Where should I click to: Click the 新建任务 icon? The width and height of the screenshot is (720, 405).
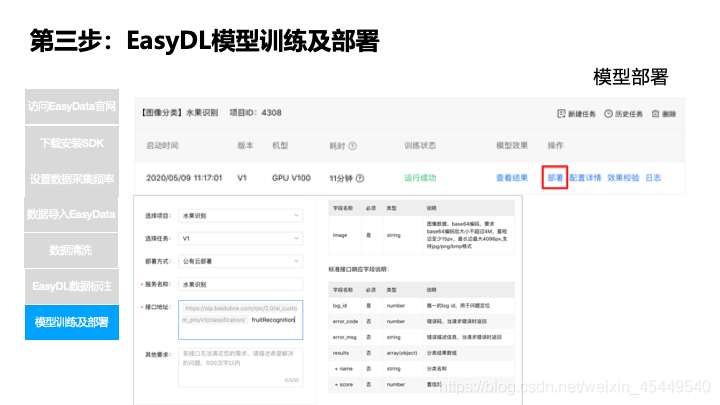pyautogui.click(x=561, y=113)
